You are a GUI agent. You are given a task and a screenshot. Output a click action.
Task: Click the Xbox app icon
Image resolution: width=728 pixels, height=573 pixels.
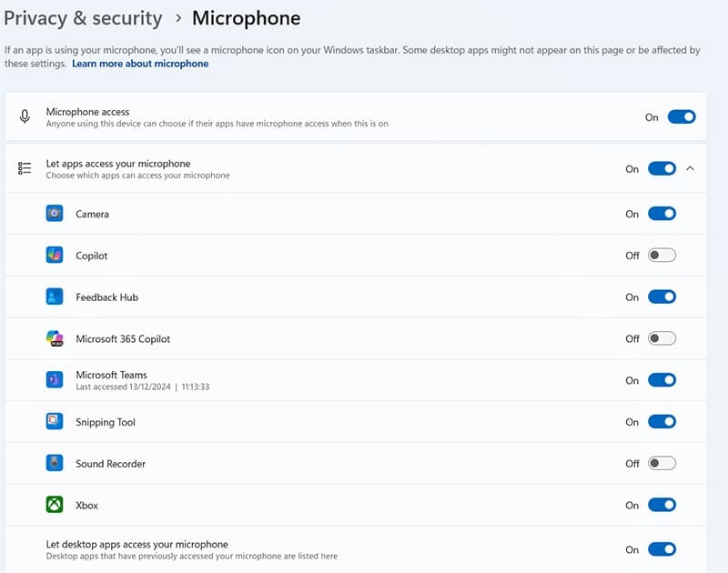55,505
